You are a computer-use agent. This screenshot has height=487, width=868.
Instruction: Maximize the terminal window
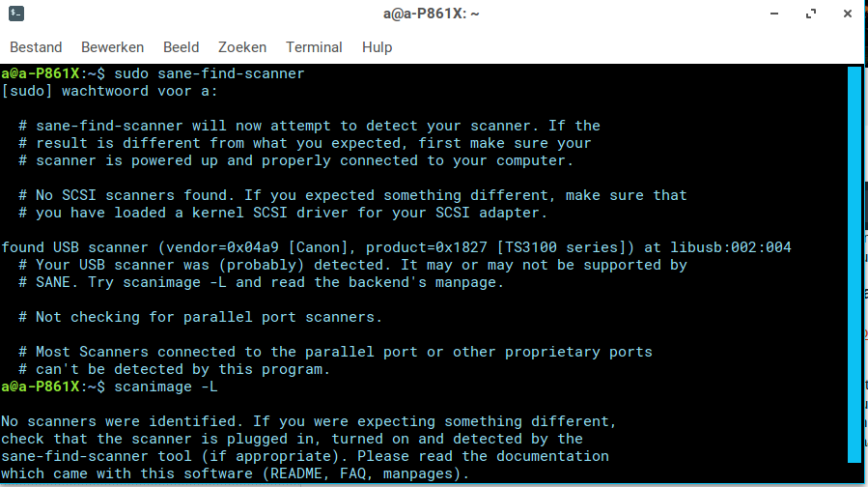[x=811, y=14]
